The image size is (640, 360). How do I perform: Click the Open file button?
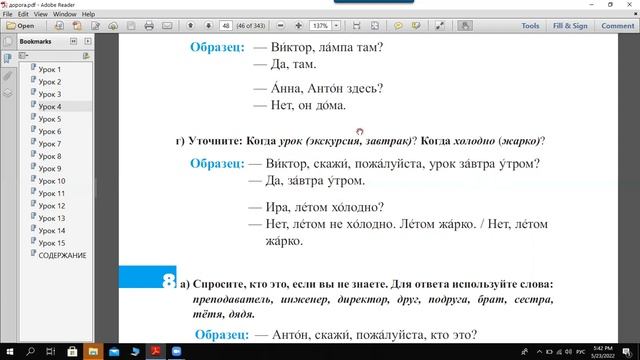[x=20, y=26]
